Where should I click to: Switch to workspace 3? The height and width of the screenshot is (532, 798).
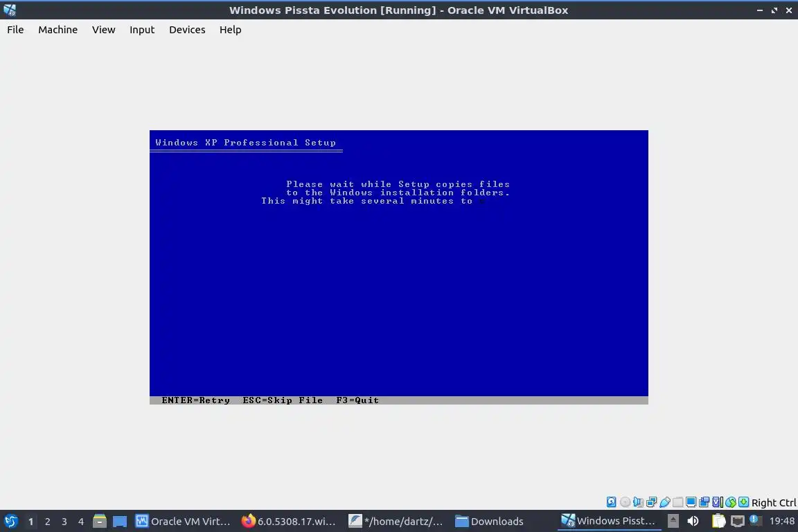click(64, 522)
